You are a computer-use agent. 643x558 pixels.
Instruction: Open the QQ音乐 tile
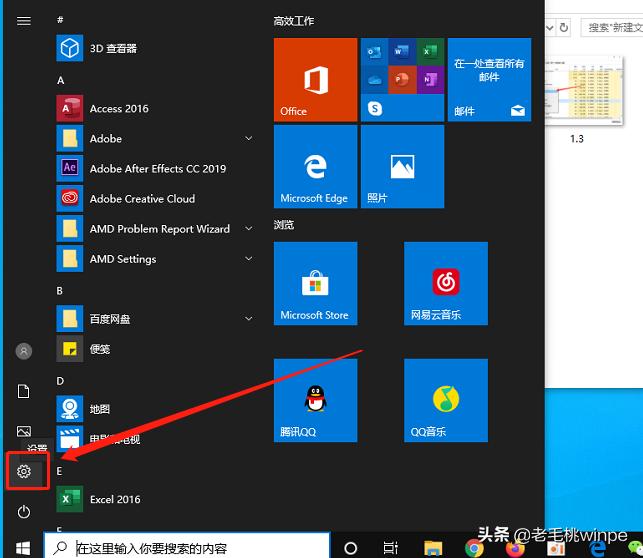(x=446, y=400)
